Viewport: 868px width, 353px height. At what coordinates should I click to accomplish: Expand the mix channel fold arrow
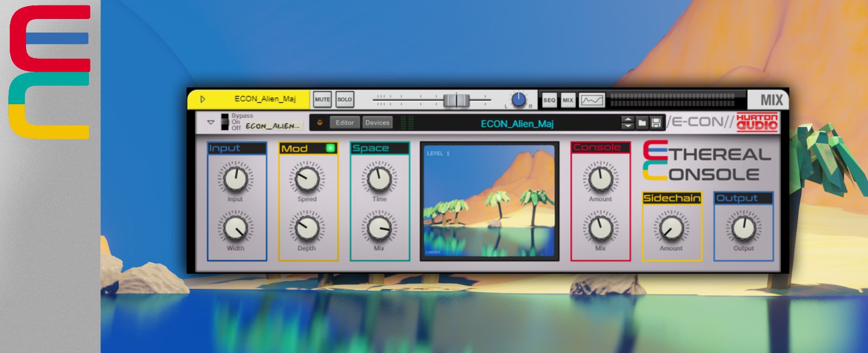pyautogui.click(x=203, y=99)
